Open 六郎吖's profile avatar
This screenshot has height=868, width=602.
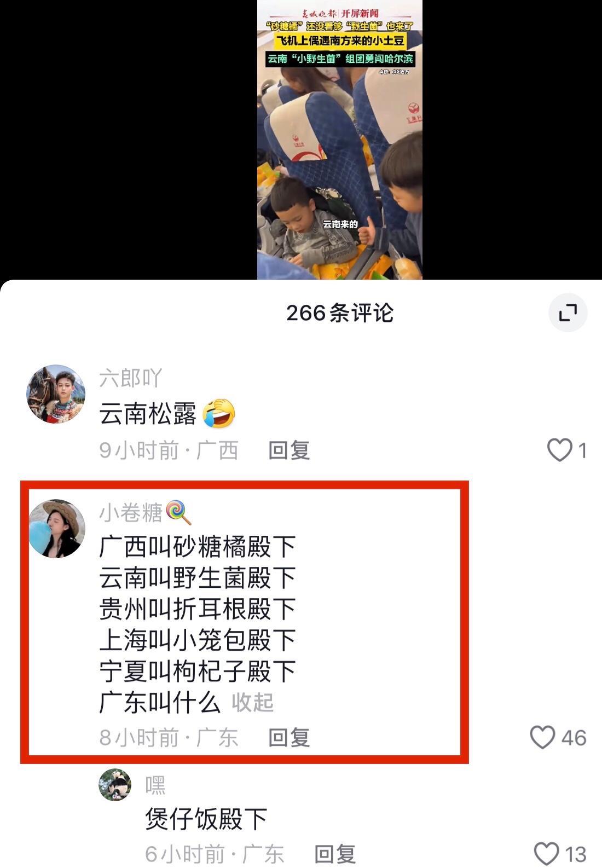56,394
